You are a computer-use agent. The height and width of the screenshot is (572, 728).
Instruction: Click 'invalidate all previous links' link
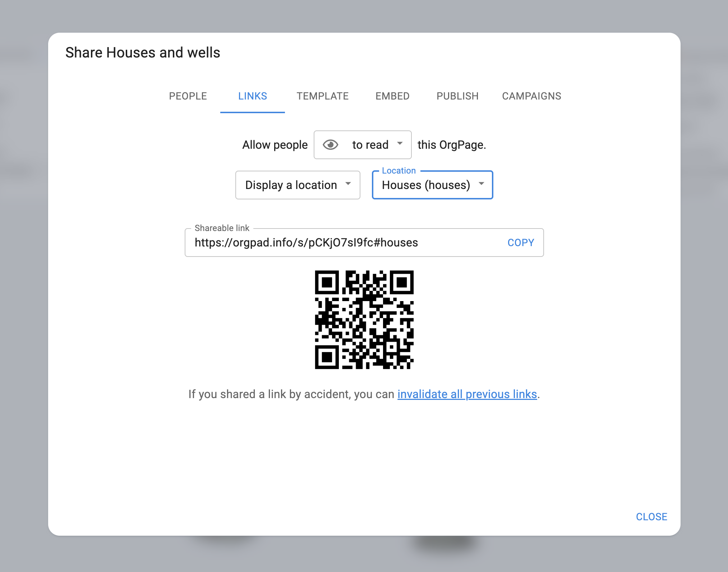(x=467, y=394)
